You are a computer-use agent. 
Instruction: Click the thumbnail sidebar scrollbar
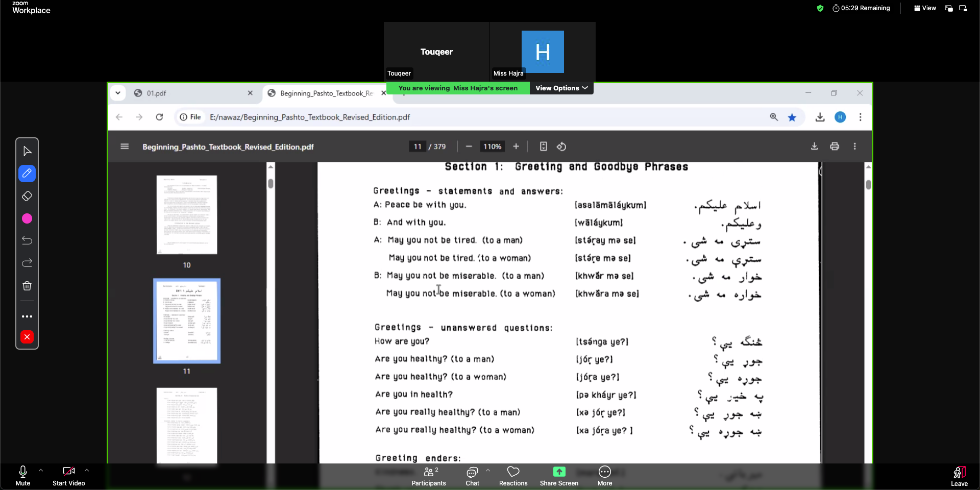point(271,184)
